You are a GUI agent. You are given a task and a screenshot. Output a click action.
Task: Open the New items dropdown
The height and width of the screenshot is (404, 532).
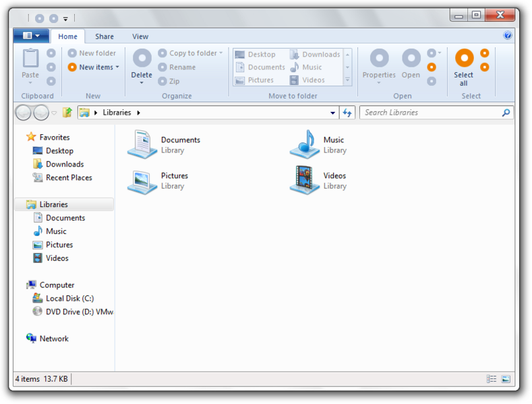(117, 67)
